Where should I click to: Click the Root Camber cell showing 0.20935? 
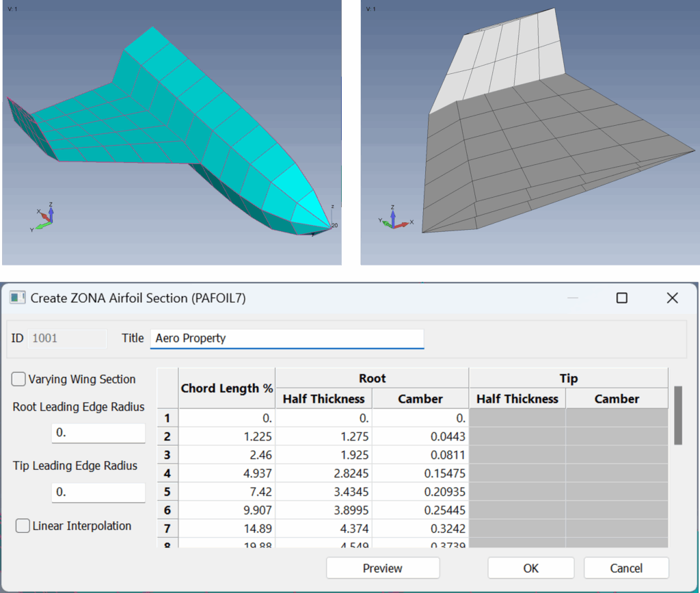point(420,491)
